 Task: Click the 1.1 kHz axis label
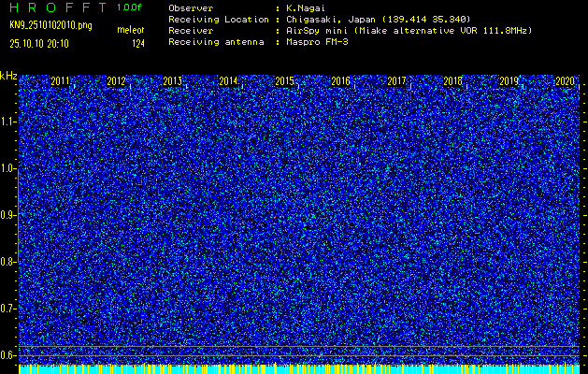coord(8,122)
